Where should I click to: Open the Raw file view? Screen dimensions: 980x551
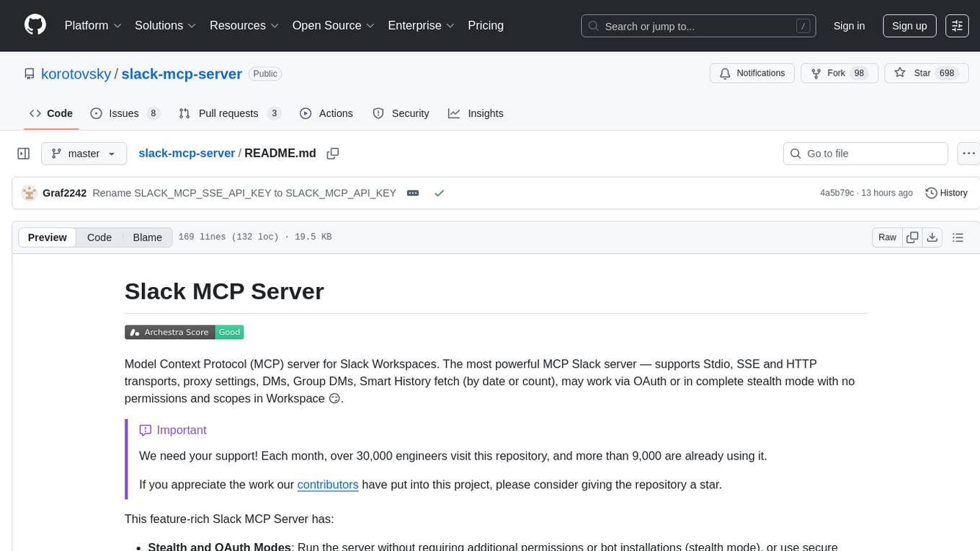pyautogui.click(x=887, y=237)
